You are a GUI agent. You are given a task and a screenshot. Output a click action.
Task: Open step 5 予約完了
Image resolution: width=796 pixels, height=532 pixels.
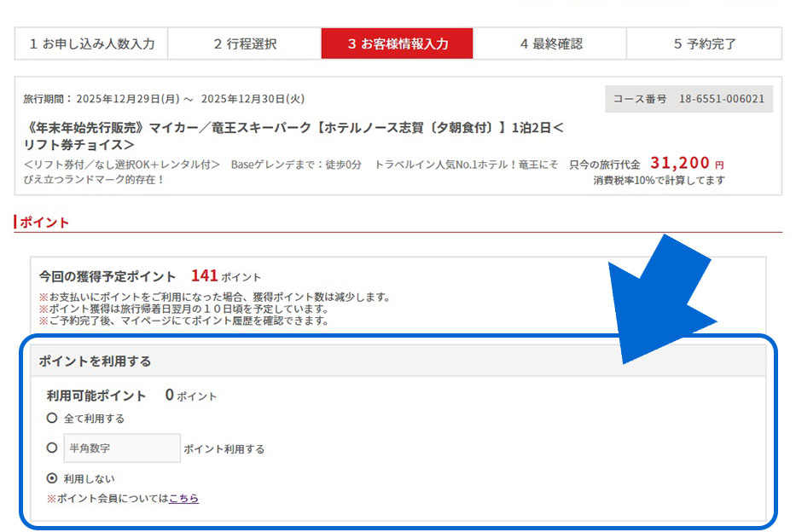tap(704, 43)
